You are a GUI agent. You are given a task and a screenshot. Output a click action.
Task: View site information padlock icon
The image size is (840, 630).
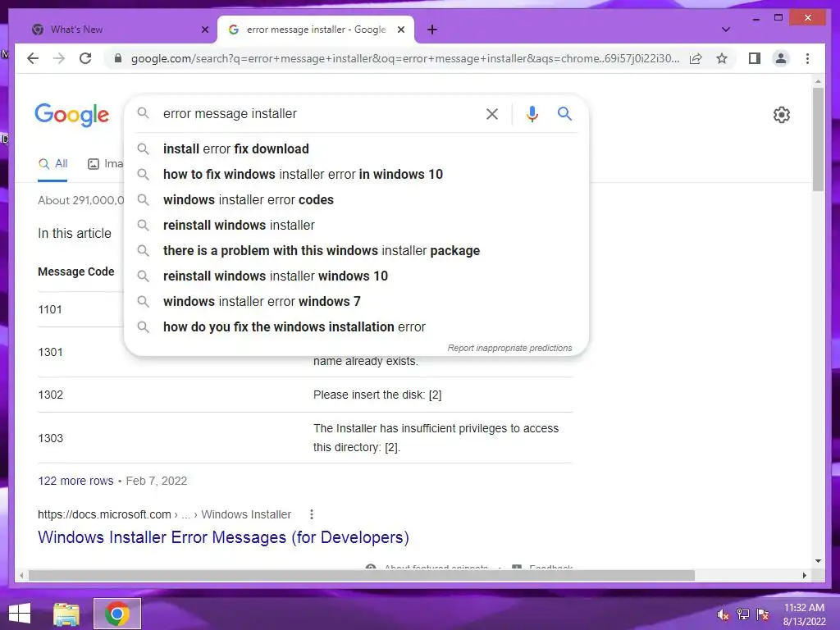point(118,58)
